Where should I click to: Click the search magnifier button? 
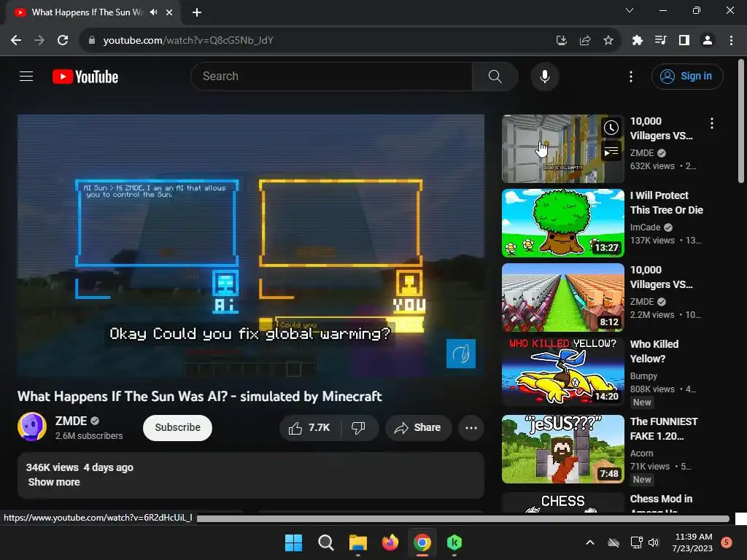pos(495,76)
